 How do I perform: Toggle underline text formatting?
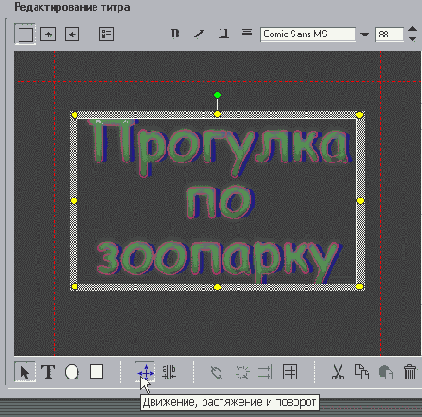(224, 33)
